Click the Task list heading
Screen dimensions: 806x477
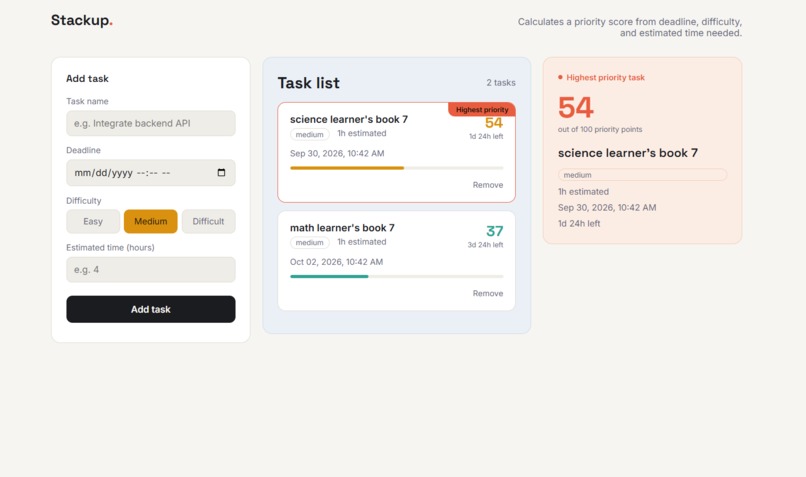(308, 83)
